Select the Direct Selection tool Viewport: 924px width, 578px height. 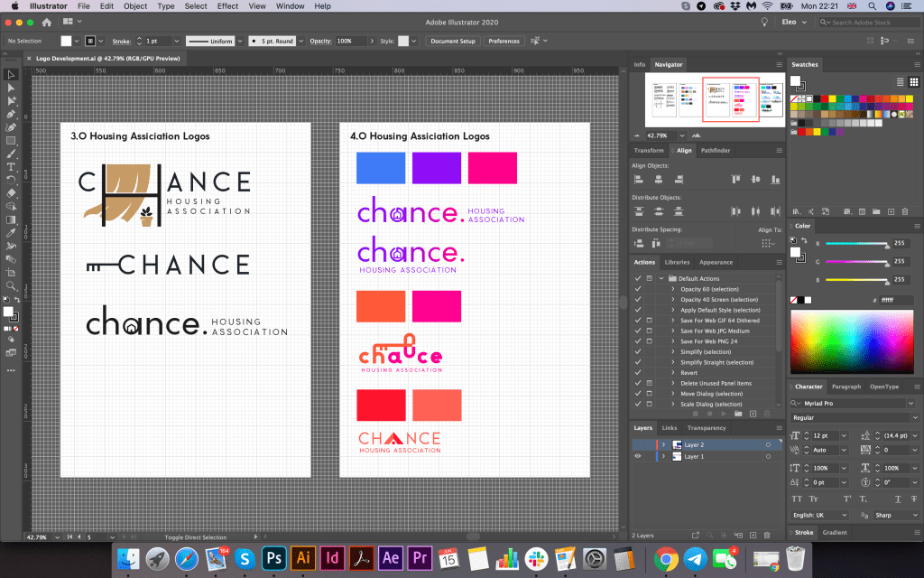coord(11,89)
